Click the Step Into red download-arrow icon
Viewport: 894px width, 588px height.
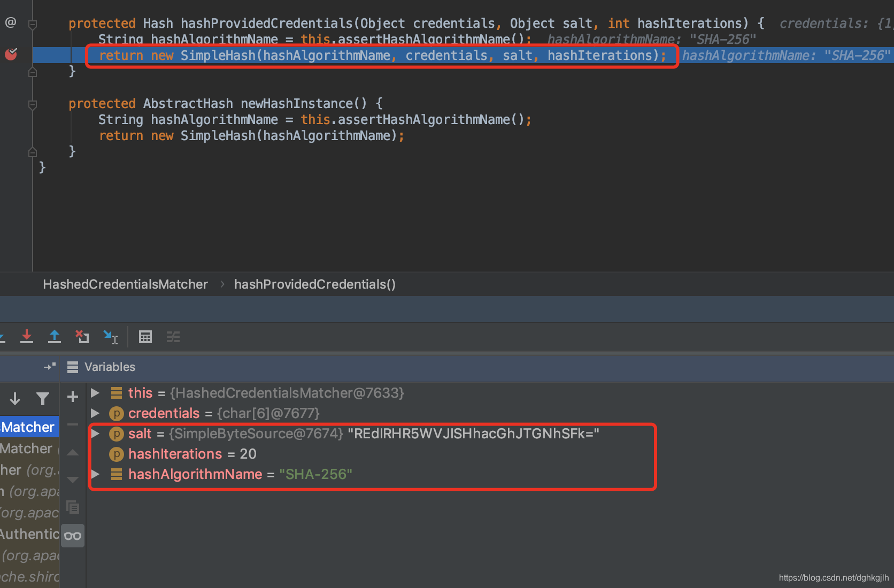pyautogui.click(x=27, y=337)
